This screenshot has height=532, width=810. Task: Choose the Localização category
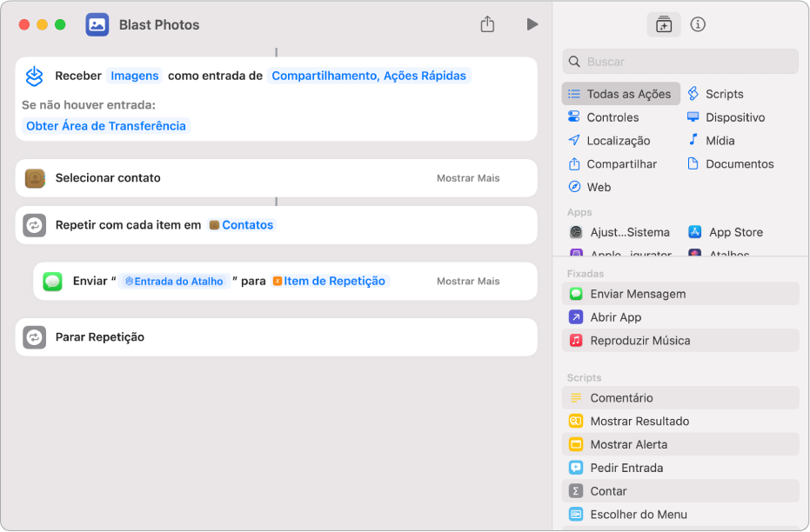tap(618, 141)
